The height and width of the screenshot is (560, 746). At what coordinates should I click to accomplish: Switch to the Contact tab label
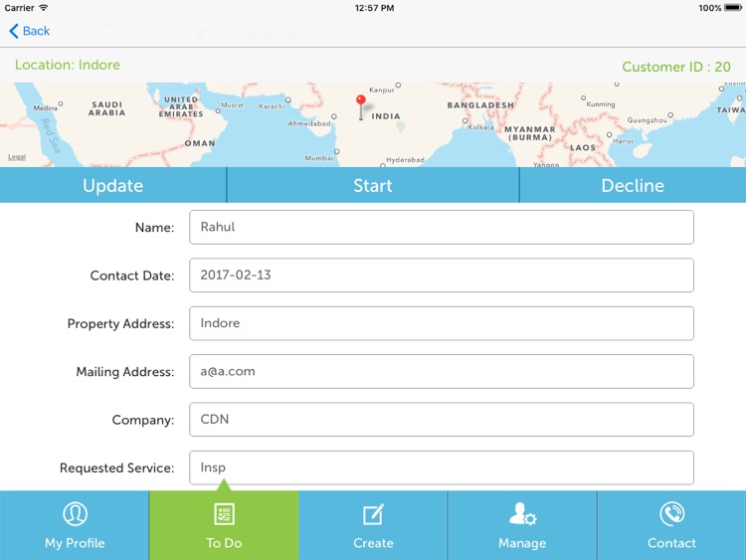pyautogui.click(x=671, y=543)
